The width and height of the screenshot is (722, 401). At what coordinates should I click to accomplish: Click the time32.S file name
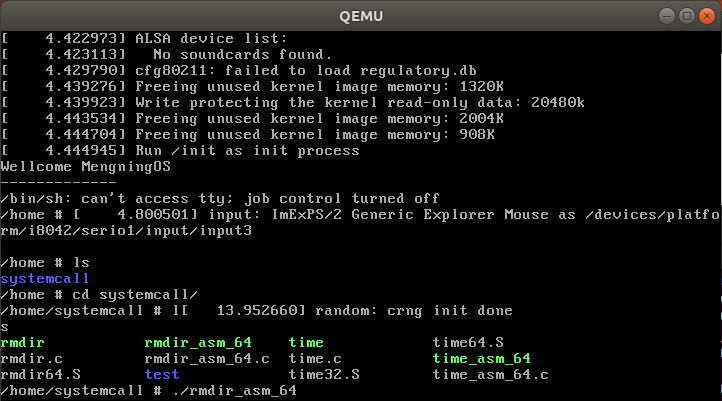pos(324,374)
